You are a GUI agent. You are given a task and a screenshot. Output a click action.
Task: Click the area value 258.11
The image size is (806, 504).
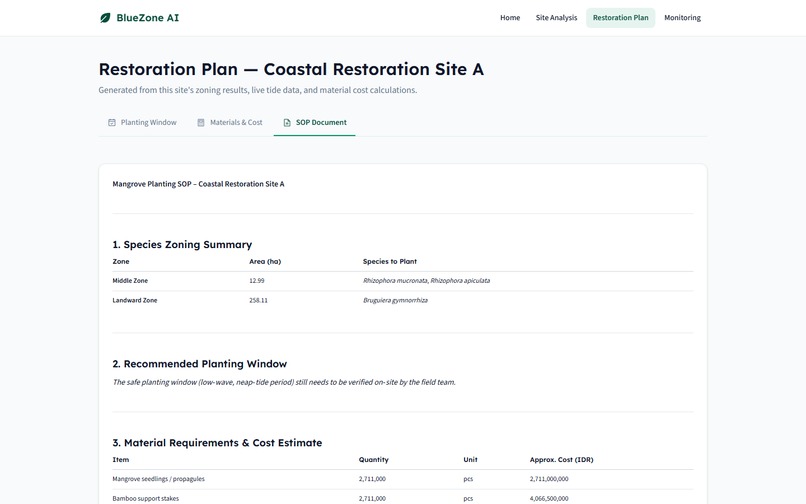pos(258,300)
